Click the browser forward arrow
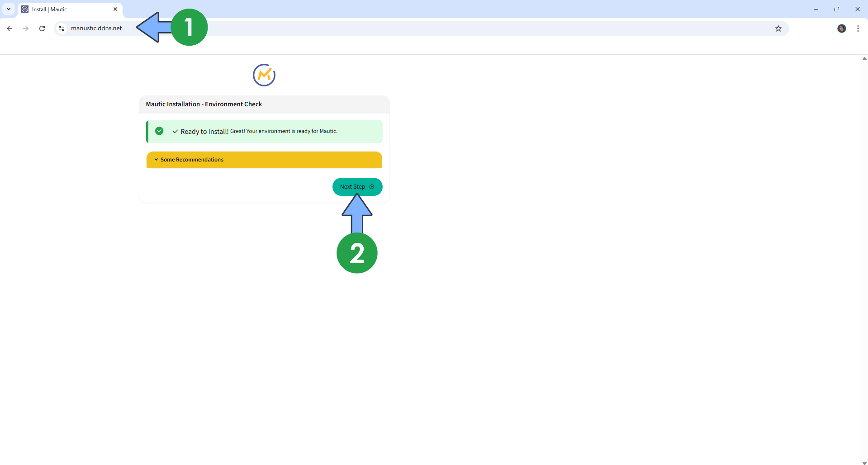This screenshot has width=868, height=465. [26, 28]
